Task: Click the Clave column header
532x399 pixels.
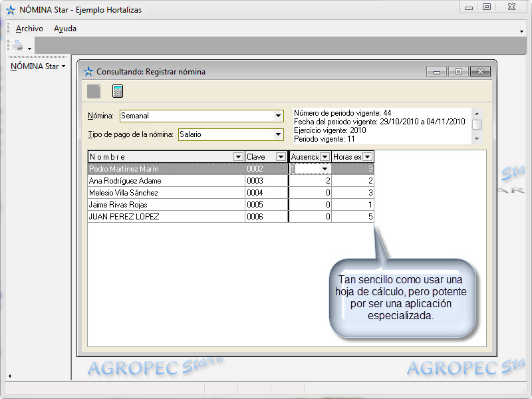Action: (267, 157)
